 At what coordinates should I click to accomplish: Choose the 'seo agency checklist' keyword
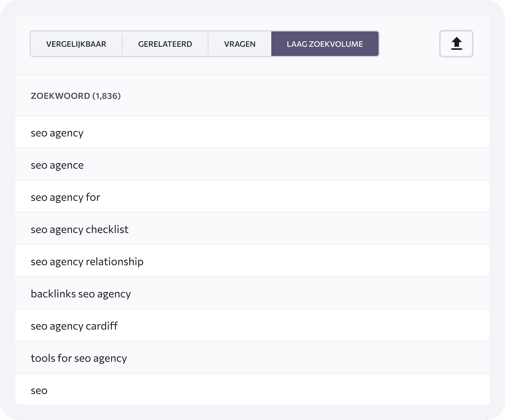pyautogui.click(x=252, y=229)
